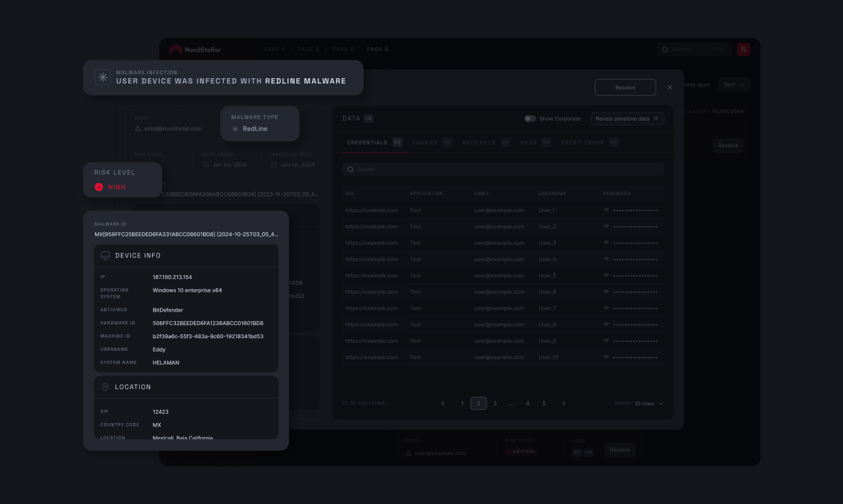Click the asset icon next to user@example.com
843x504 pixels.
coord(409,453)
